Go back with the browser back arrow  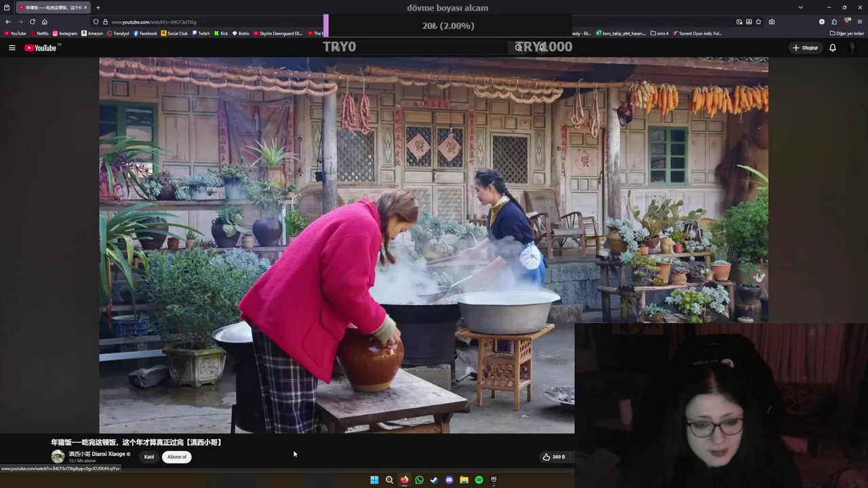(8, 22)
